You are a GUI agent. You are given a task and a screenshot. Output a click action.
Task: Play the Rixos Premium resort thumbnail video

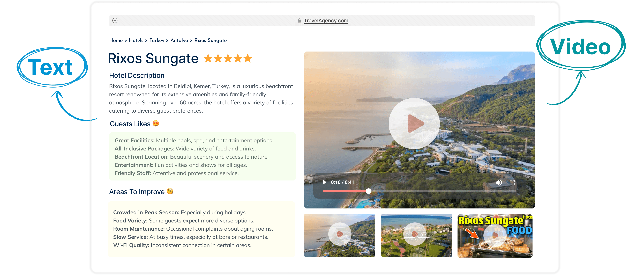[x=415, y=234]
